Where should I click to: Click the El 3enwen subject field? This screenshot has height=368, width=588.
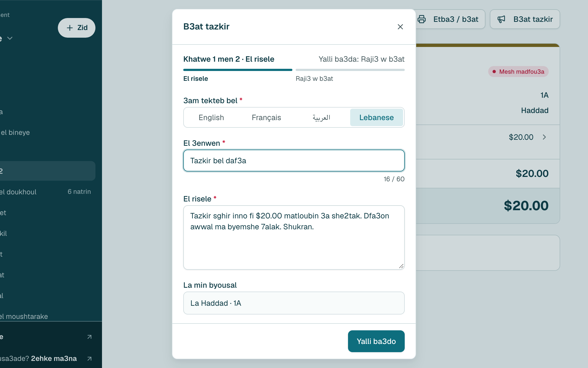(294, 161)
